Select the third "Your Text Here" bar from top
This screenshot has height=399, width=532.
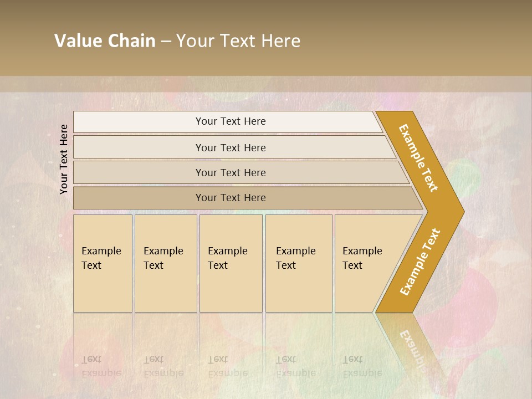click(x=230, y=172)
